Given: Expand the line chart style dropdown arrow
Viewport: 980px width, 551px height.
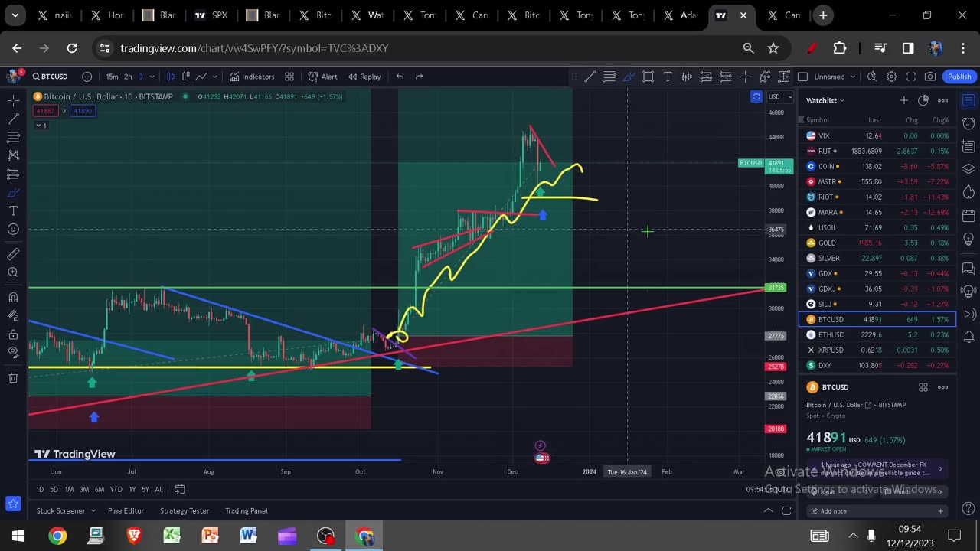Looking at the screenshot, I should (x=215, y=77).
